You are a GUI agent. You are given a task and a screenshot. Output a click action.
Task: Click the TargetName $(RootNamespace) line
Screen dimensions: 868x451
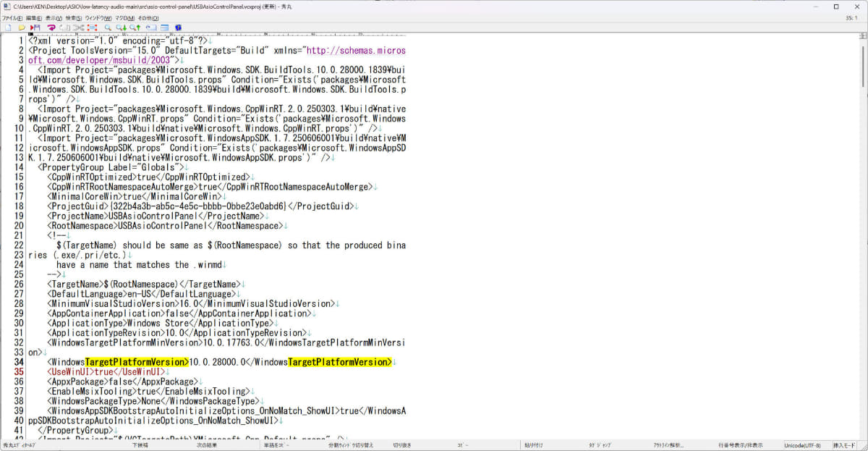143,284
